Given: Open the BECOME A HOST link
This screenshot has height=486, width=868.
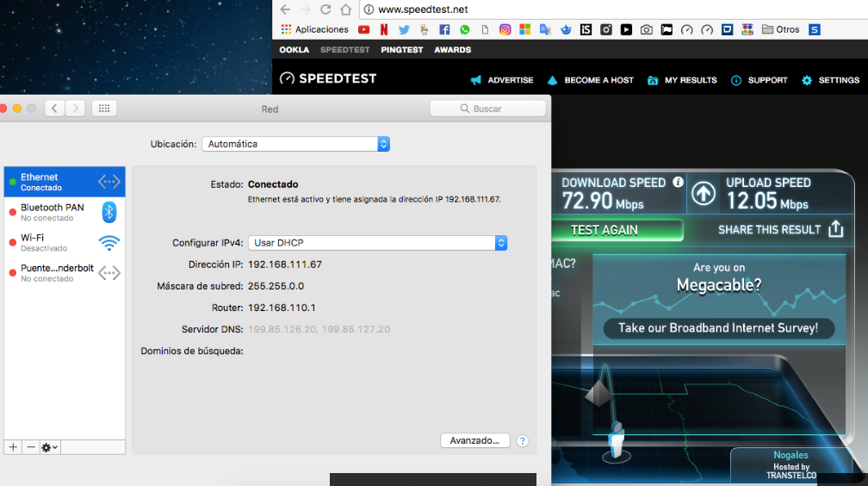Looking at the screenshot, I should pos(590,80).
